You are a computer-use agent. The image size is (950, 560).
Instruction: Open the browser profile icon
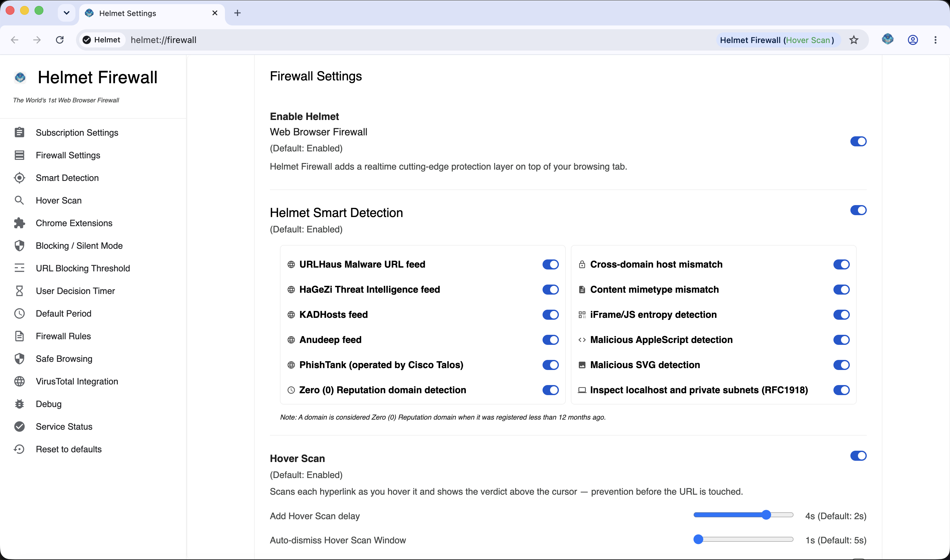point(913,40)
